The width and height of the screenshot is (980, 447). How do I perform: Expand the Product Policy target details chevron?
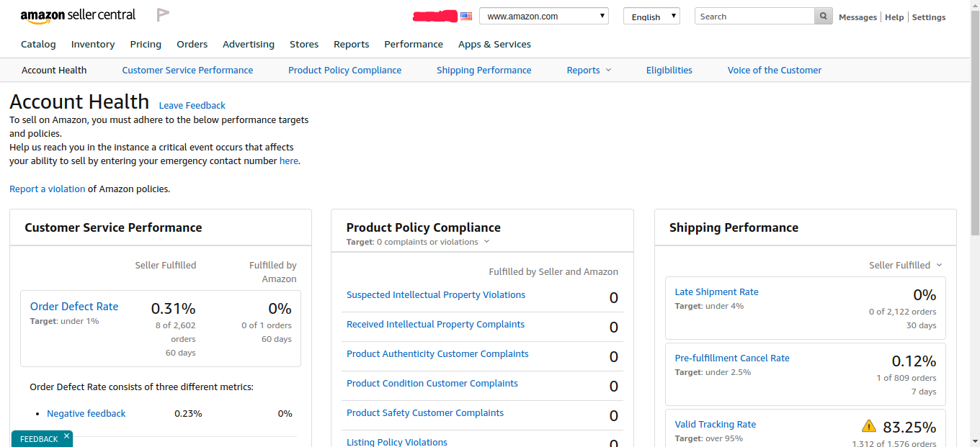pos(486,242)
